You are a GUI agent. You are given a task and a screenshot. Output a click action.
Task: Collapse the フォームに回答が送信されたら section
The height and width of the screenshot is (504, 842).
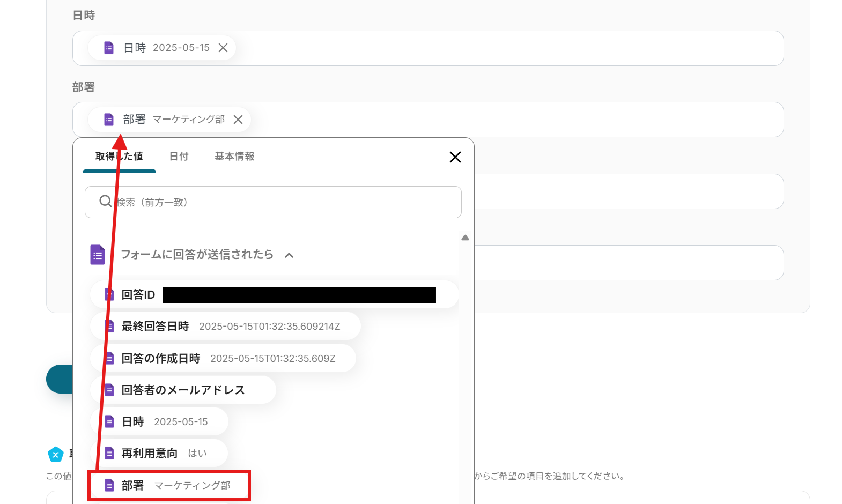(289, 255)
